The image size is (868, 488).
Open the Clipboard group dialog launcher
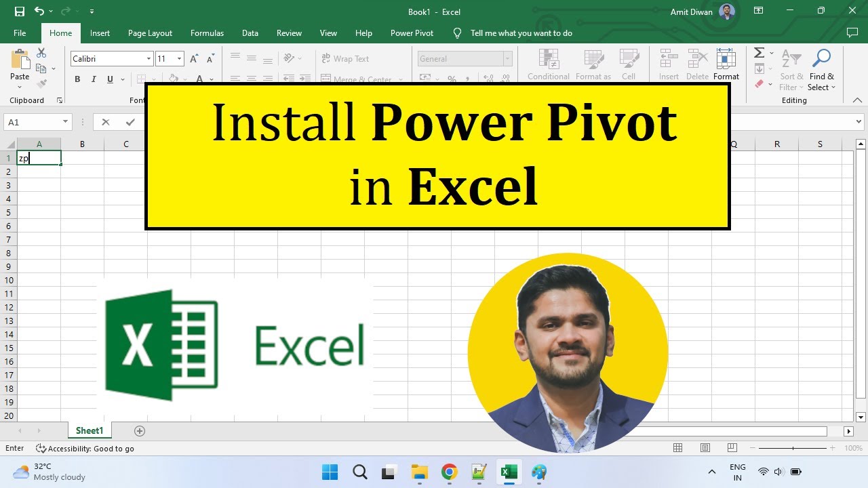(60, 100)
